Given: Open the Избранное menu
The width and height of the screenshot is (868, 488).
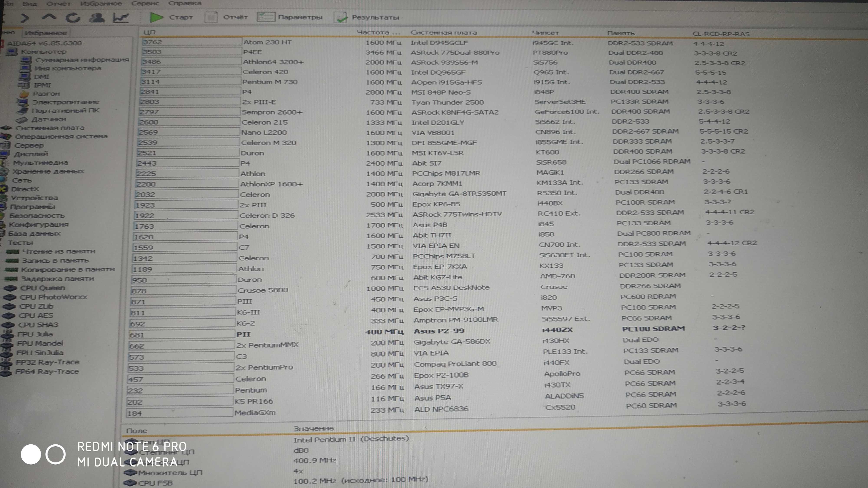Looking at the screenshot, I should (101, 3).
